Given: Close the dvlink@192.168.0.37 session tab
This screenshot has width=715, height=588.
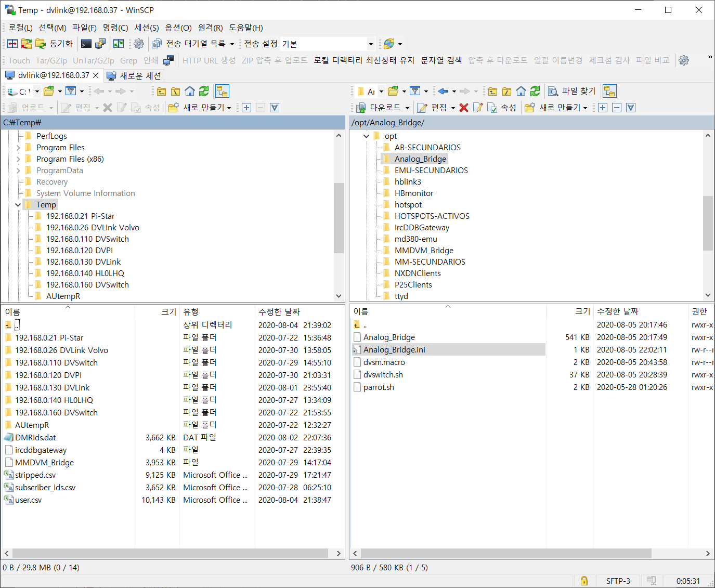Looking at the screenshot, I should (x=96, y=75).
